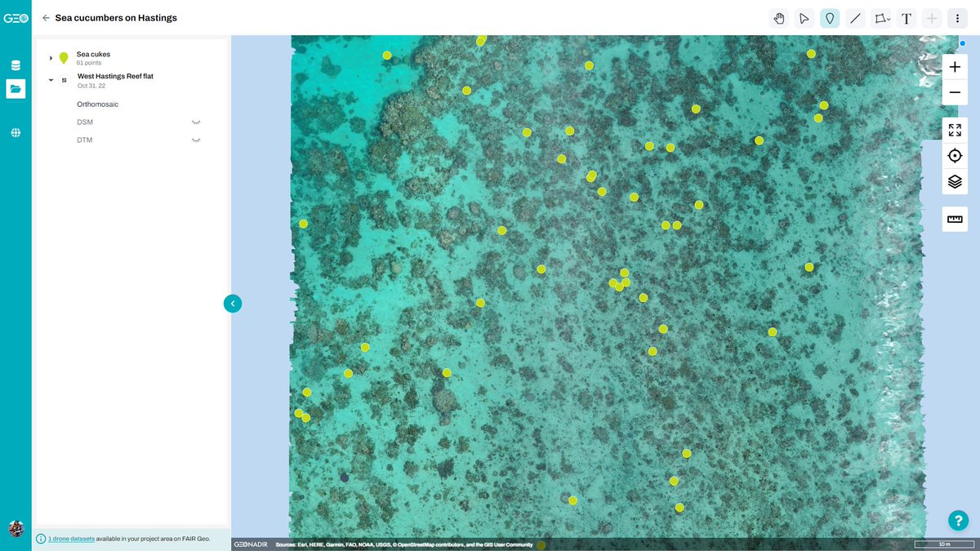Collapse the West Hastings Reef flat dataset

coord(51,80)
